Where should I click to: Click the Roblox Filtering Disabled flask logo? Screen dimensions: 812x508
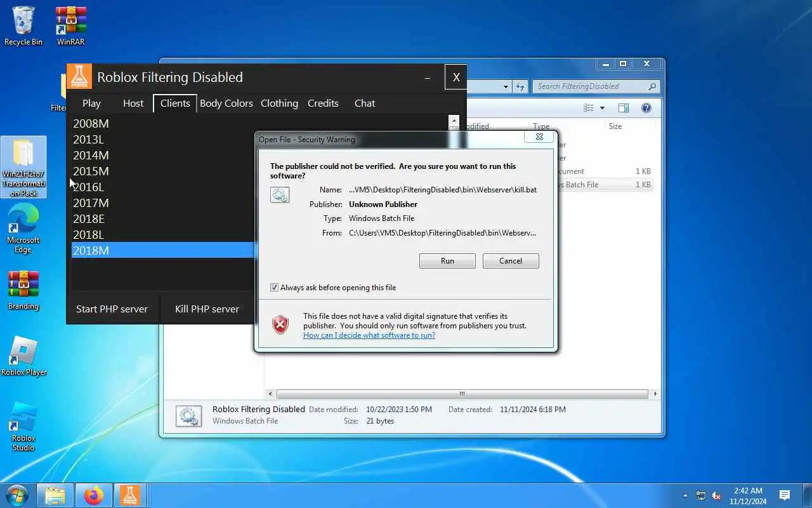click(79, 77)
